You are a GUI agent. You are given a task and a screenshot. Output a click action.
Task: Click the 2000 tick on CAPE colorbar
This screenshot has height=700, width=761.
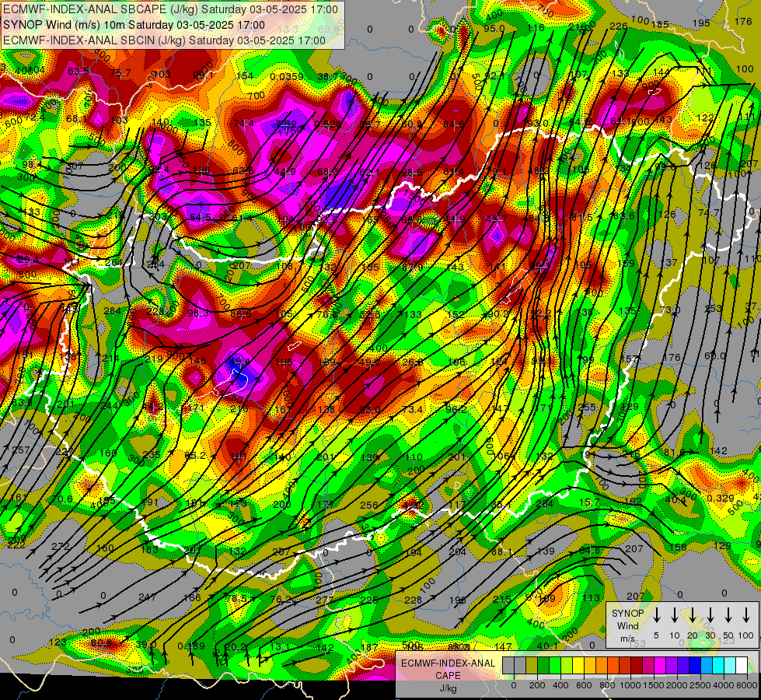coord(678,685)
